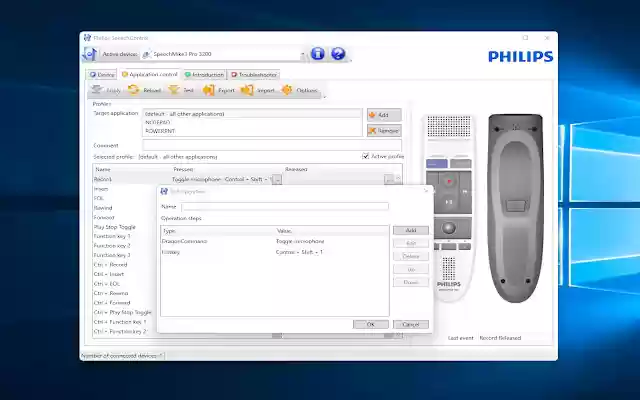The height and width of the screenshot is (400, 640).
Task: Click the trigger button on the SpeechMike back view
Action: tap(515, 205)
